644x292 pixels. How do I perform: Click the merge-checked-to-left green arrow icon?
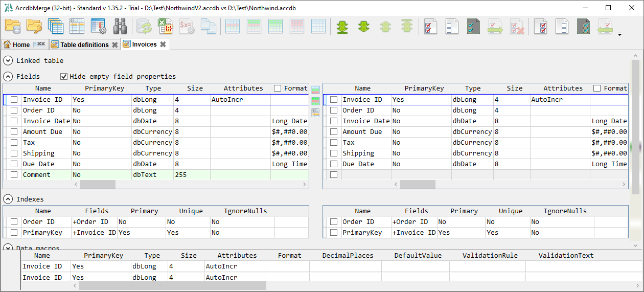(x=606, y=26)
